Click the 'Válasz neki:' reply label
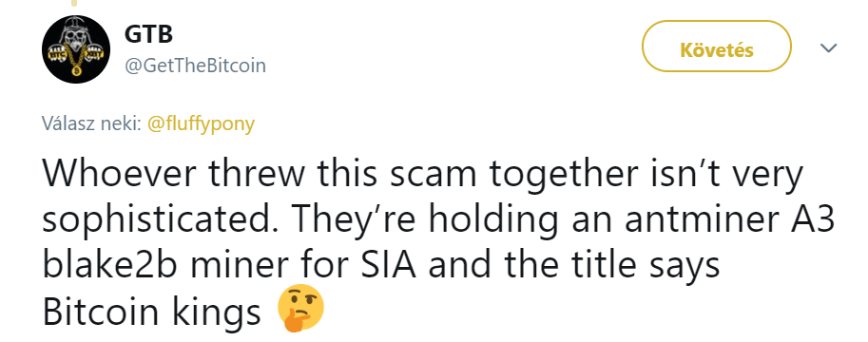 [x=92, y=123]
